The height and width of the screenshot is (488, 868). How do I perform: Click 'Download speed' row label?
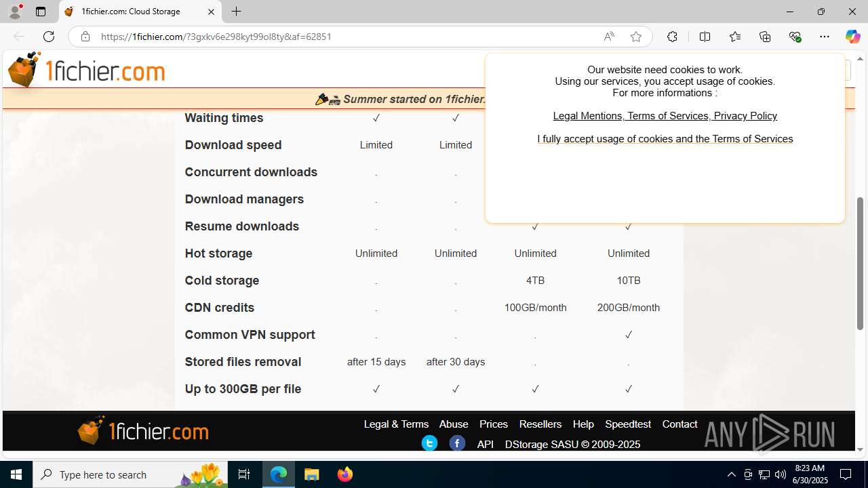[x=233, y=144]
